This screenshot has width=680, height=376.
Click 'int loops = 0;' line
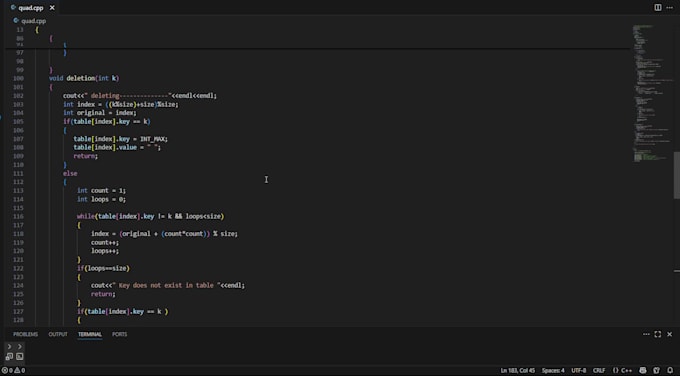[101, 199]
